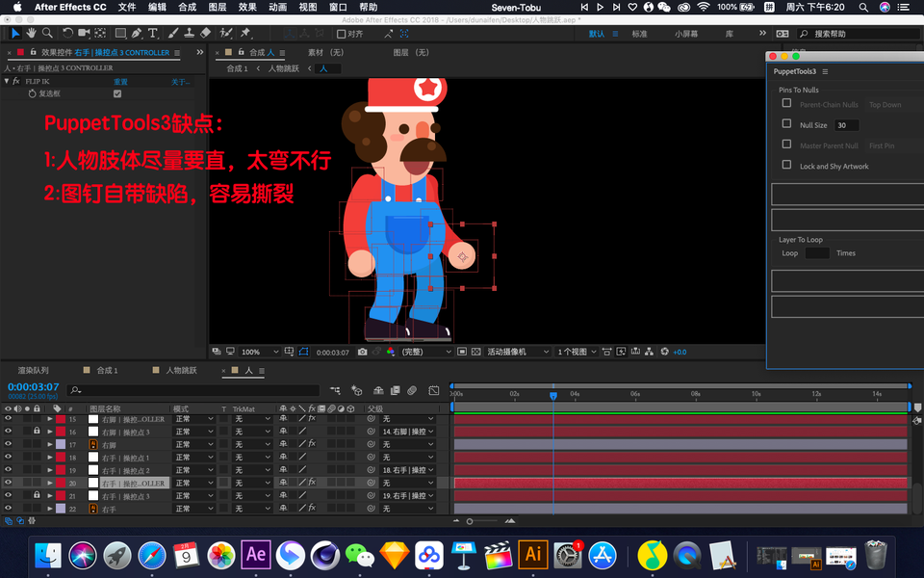Enable the 对齐 snapping checkbox
This screenshot has width=924, height=578.
pos(341,34)
